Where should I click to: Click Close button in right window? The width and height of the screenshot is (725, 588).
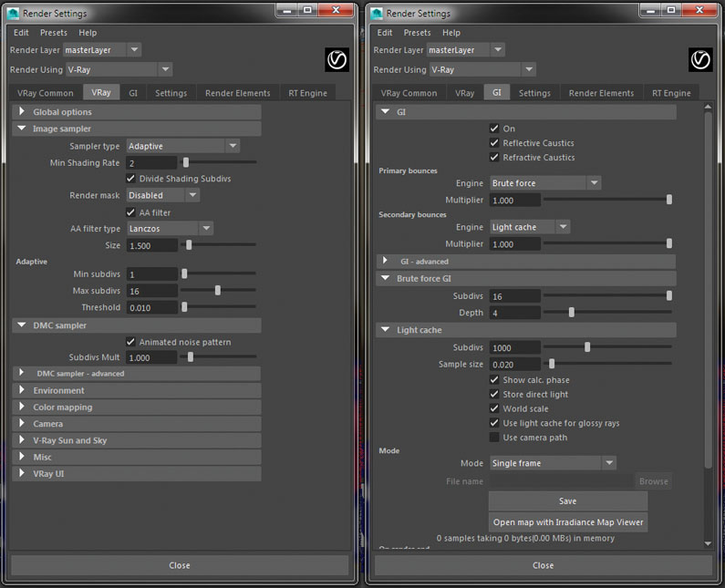543,565
